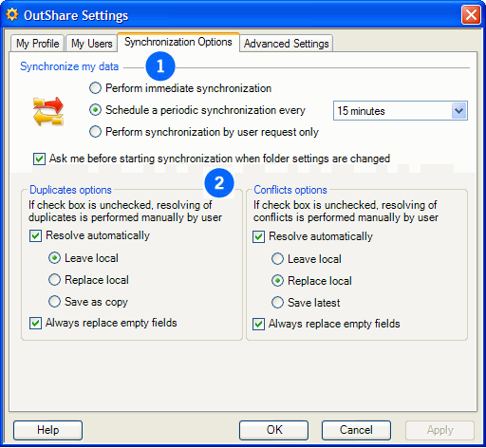Choose Schedule a periodic synchronization option
Image resolution: width=486 pixels, height=448 pixels.
(x=95, y=110)
